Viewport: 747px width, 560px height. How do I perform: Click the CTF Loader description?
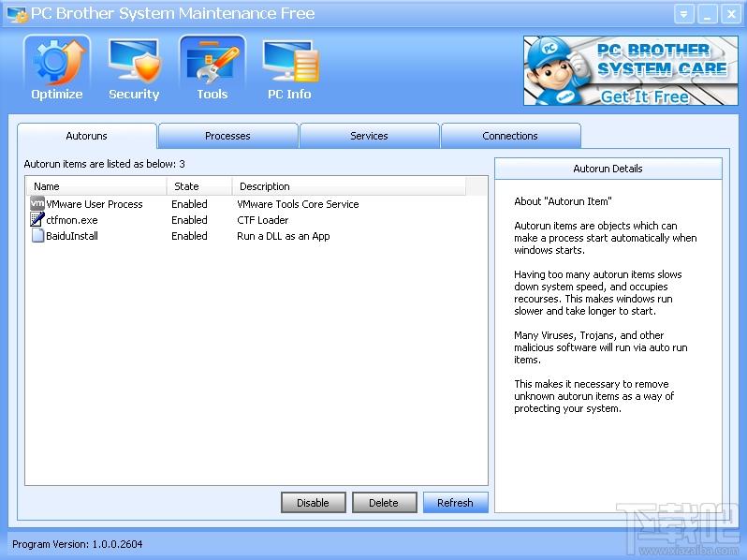262,220
